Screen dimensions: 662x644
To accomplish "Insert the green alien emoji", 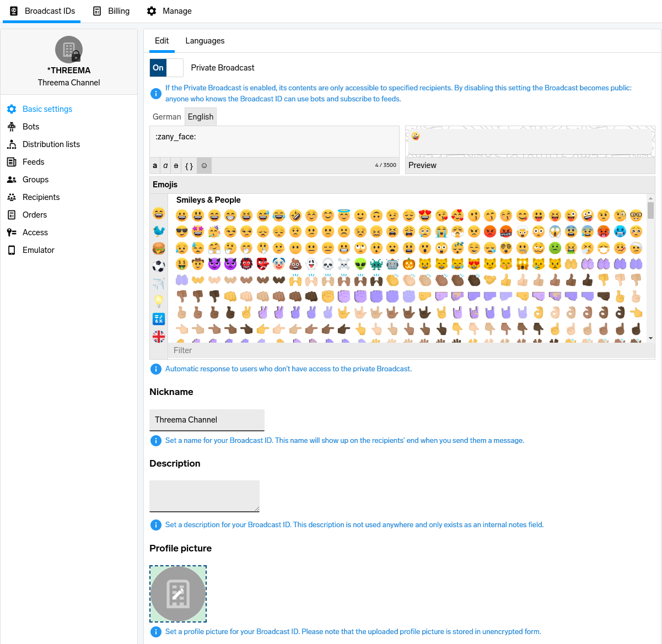I will point(360,264).
